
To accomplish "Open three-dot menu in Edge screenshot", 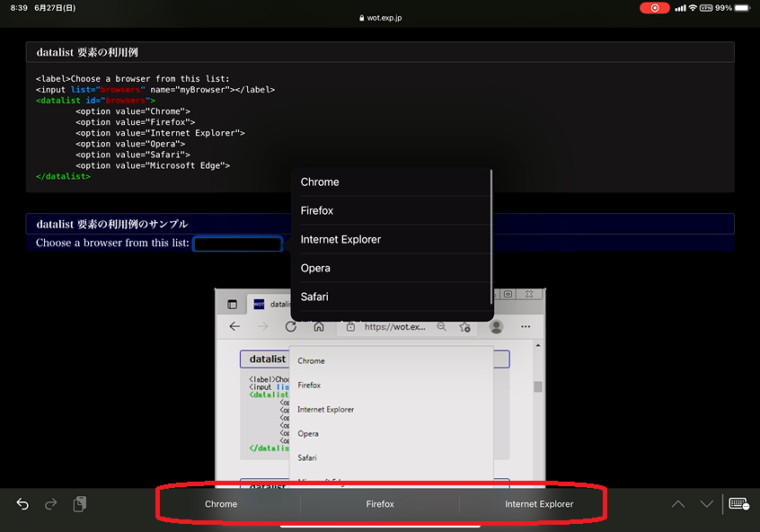I will 526,326.
